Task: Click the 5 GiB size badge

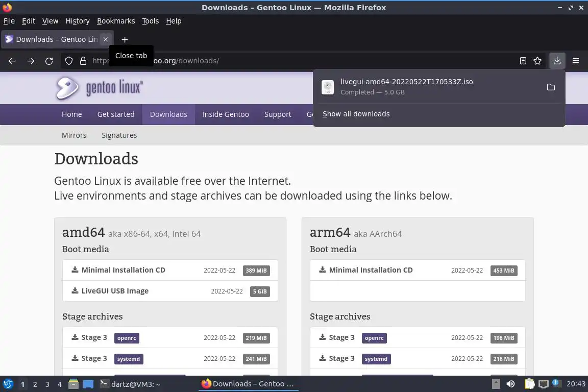Action: [260, 291]
